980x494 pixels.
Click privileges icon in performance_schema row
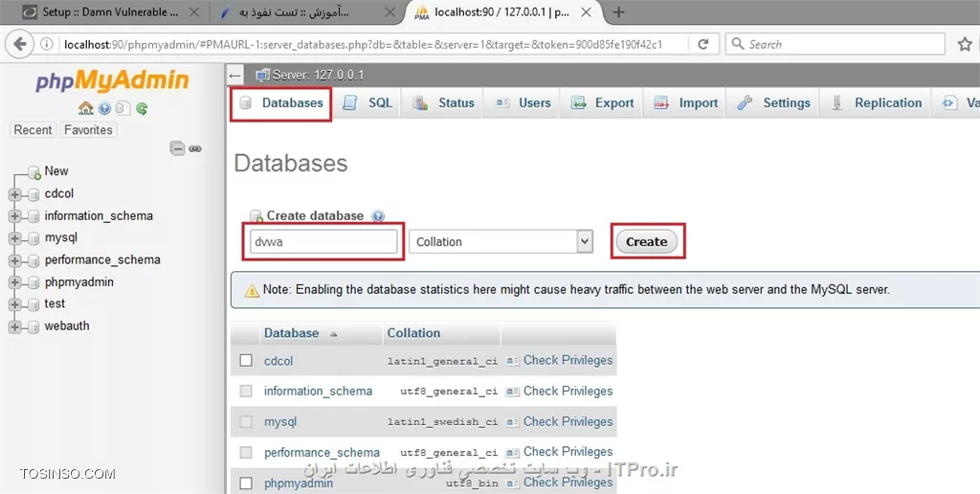click(x=513, y=452)
